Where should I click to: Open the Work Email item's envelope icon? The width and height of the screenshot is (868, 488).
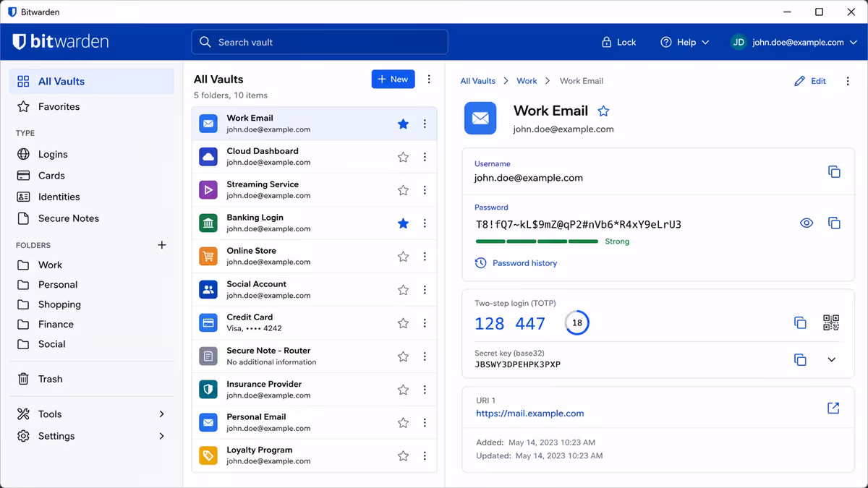tap(208, 124)
